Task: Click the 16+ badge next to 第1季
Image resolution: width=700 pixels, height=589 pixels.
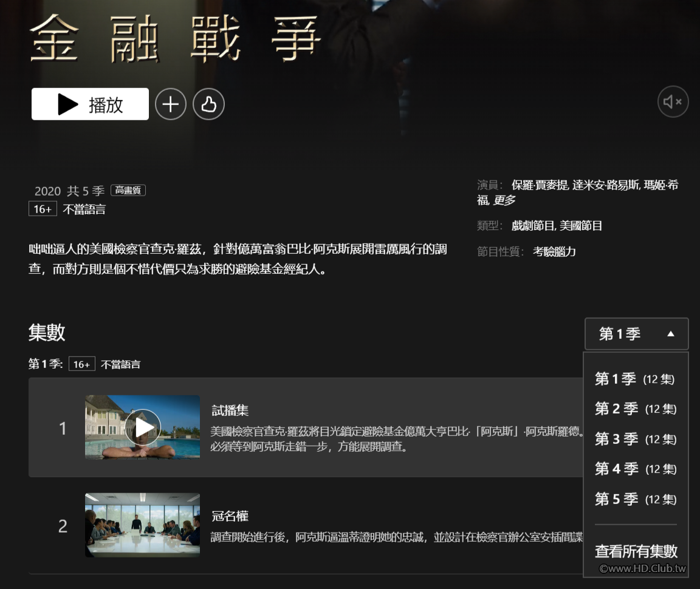Action: point(81,364)
